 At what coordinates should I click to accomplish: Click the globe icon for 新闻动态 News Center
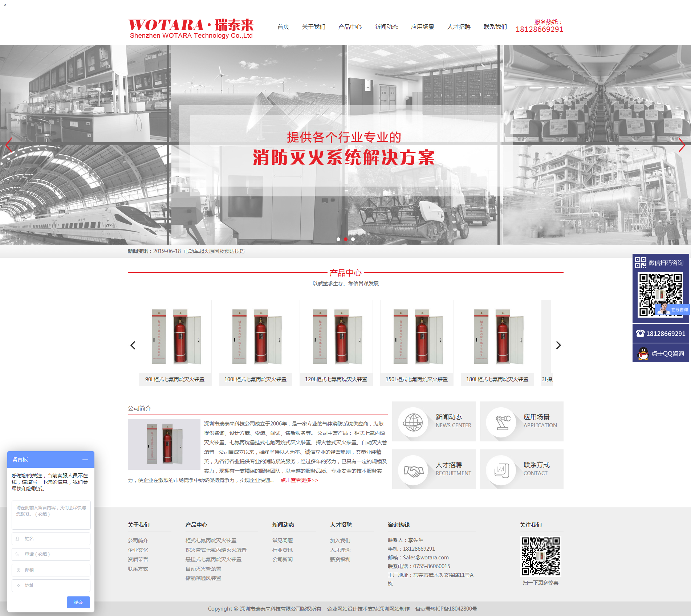click(414, 421)
